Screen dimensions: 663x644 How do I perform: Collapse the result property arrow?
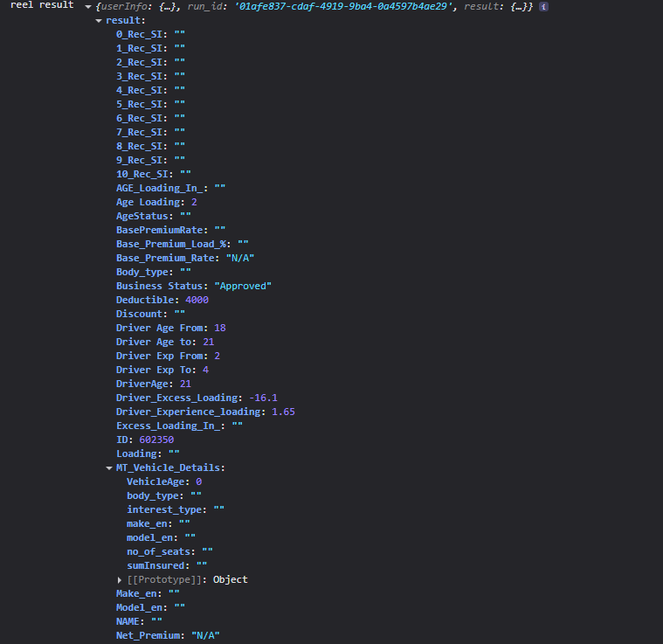(99, 21)
